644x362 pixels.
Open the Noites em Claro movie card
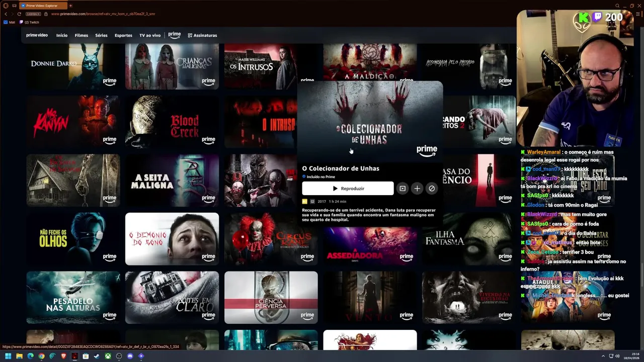tap(172, 298)
